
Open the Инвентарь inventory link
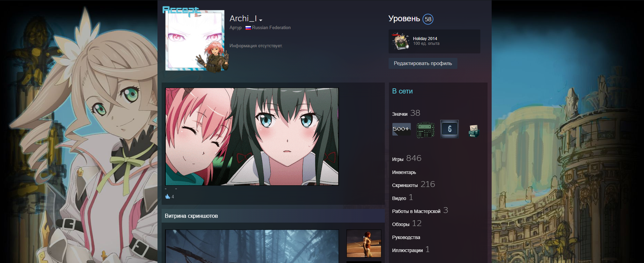pyautogui.click(x=404, y=172)
